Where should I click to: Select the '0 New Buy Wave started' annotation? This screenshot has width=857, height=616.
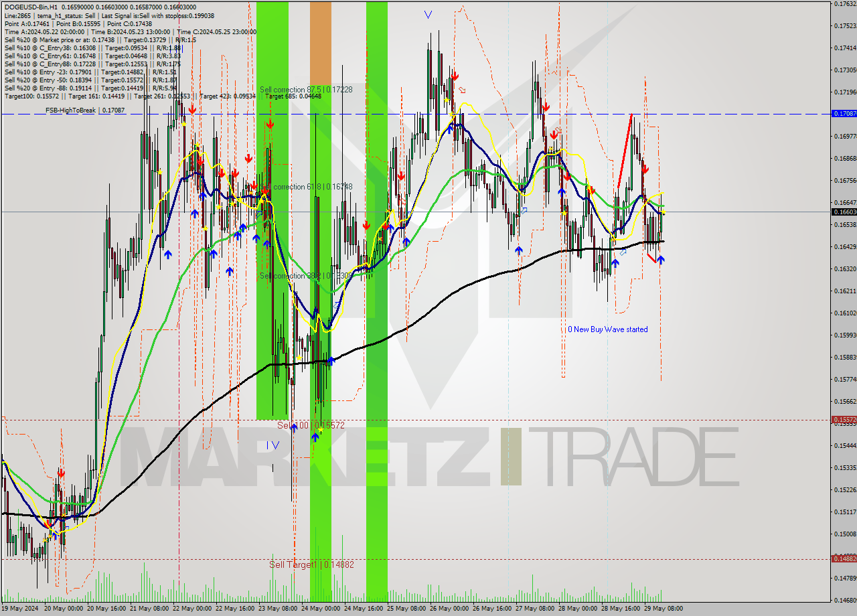(608, 329)
